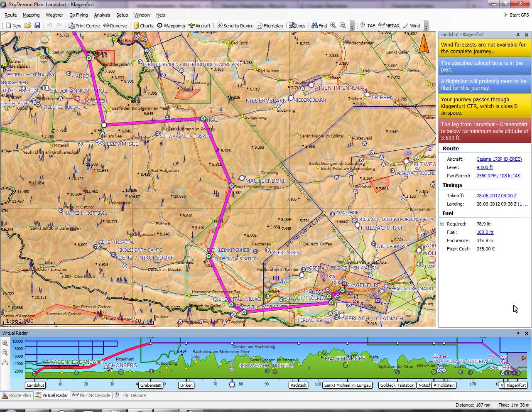This screenshot has height=412, width=532.
Task: Switch to the Route Plan tab
Action: (17, 395)
